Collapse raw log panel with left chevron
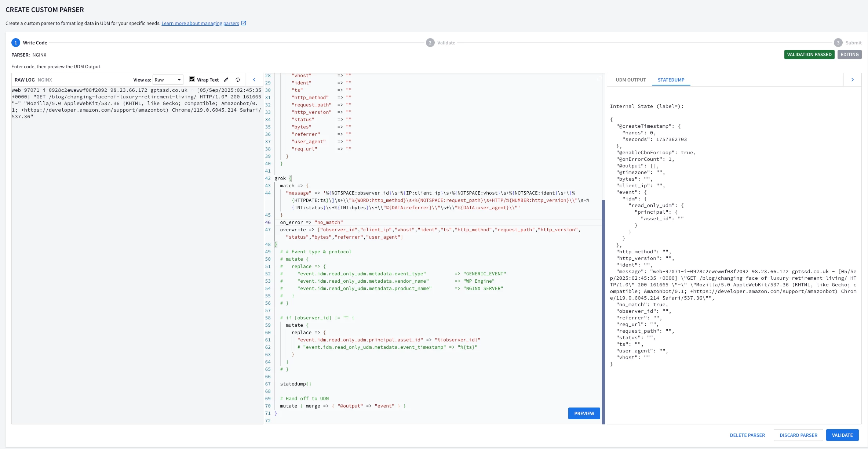The width and height of the screenshot is (868, 449). click(x=254, y=80)
